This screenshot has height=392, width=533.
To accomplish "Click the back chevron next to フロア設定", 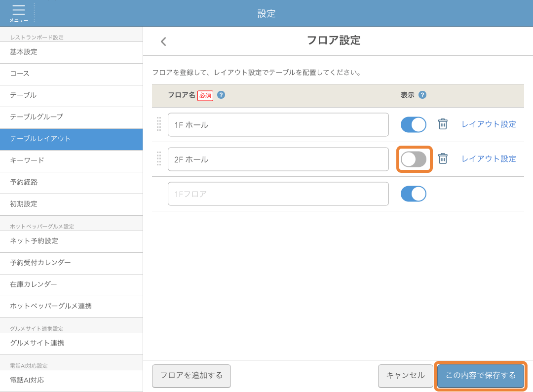I will [x=163, y=41].
